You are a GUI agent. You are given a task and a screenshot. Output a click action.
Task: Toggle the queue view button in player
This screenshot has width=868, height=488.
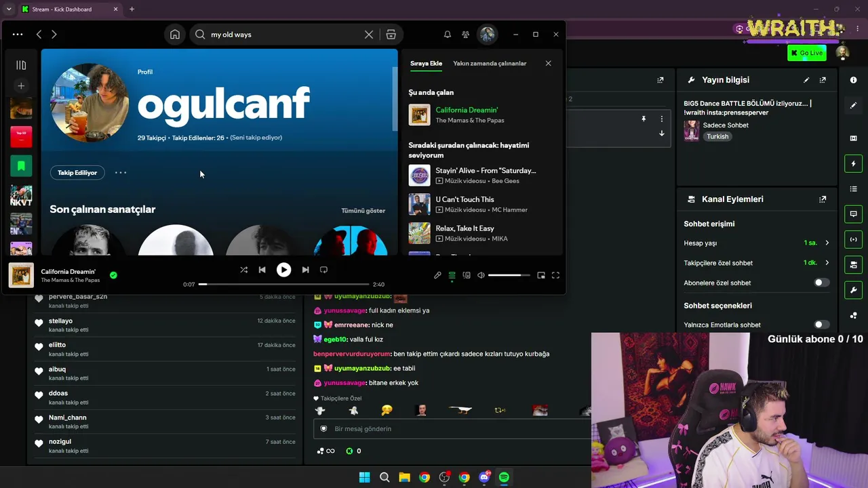pyautogui.click(x=452, y=275)
